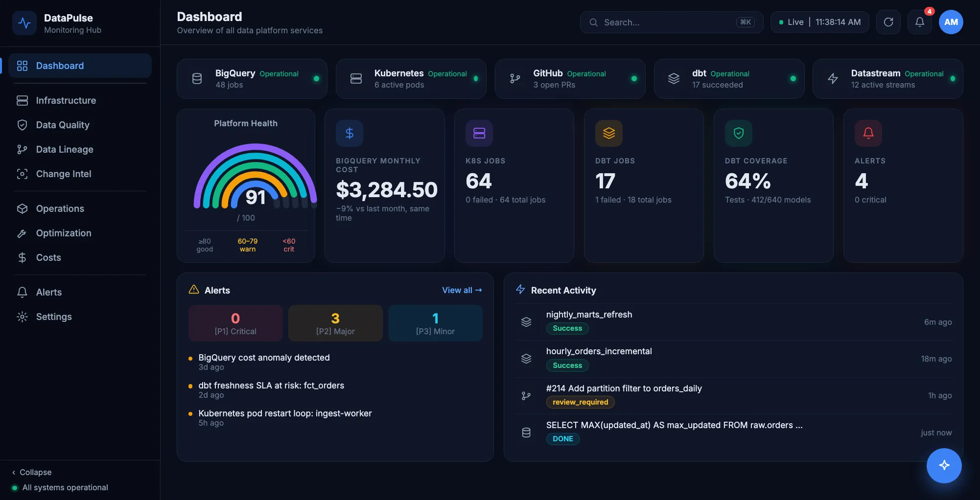Image resolution: width=980 pixels, height=500 pixels.
Task: Filter by P1 Critical alerts
Action: [235, 323]
